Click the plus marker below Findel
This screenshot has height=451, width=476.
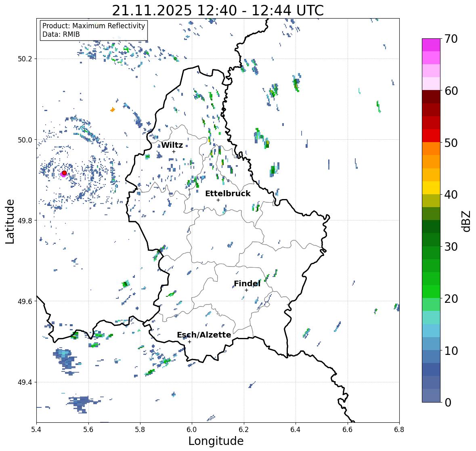[x=247, y=290]
